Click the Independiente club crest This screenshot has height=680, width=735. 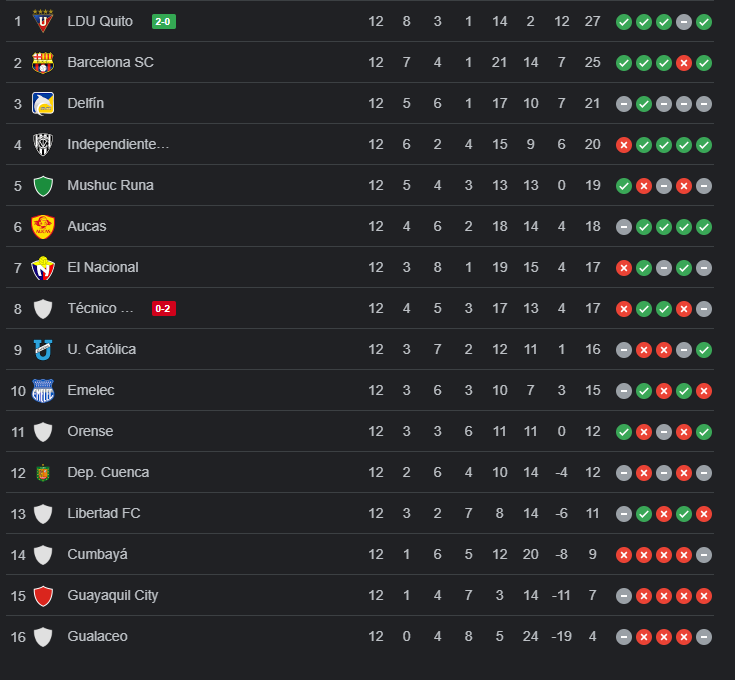43,144
